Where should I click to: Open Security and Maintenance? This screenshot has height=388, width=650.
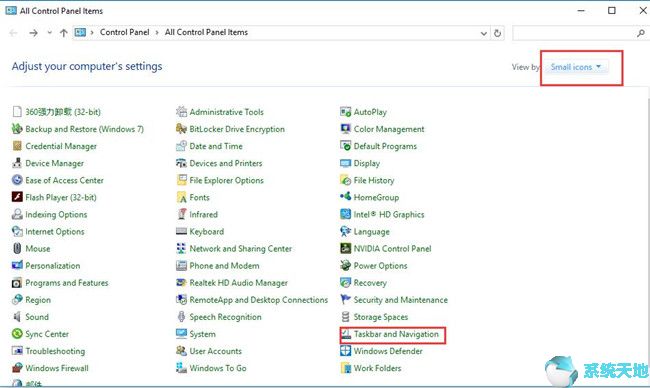[400, 300]
